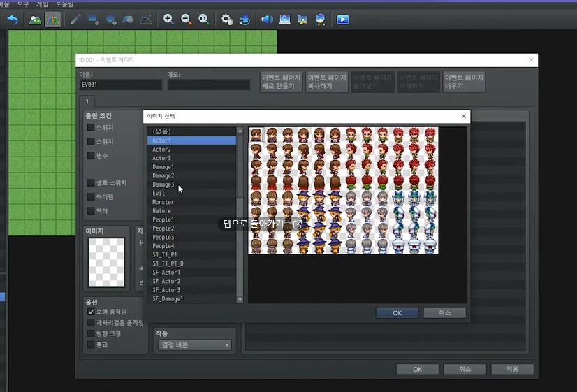Click 이벤트 페이지 새로 만들기 button
577x392 pixels.
(x=281, y=82)
